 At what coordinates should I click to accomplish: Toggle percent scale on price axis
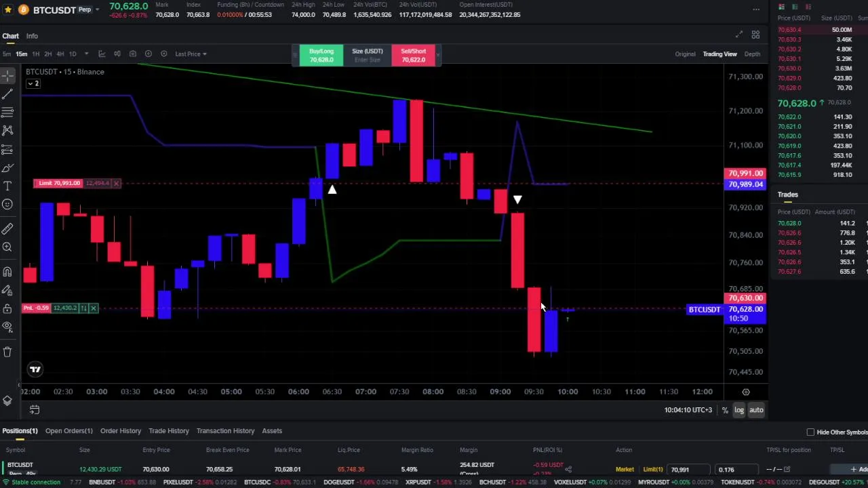(725, 409)
